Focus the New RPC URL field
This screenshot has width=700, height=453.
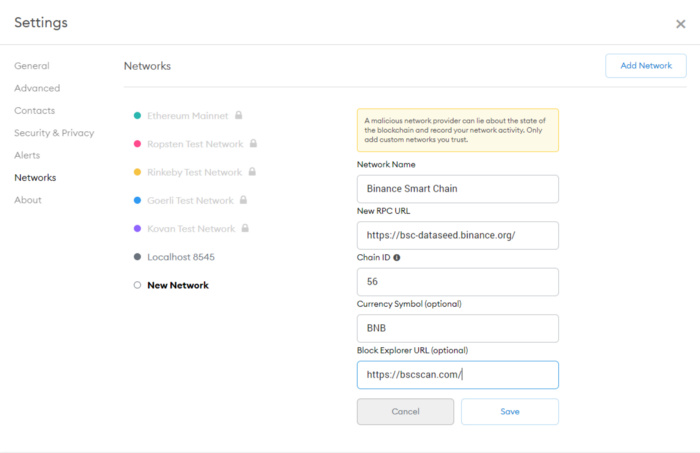point(457,236)
